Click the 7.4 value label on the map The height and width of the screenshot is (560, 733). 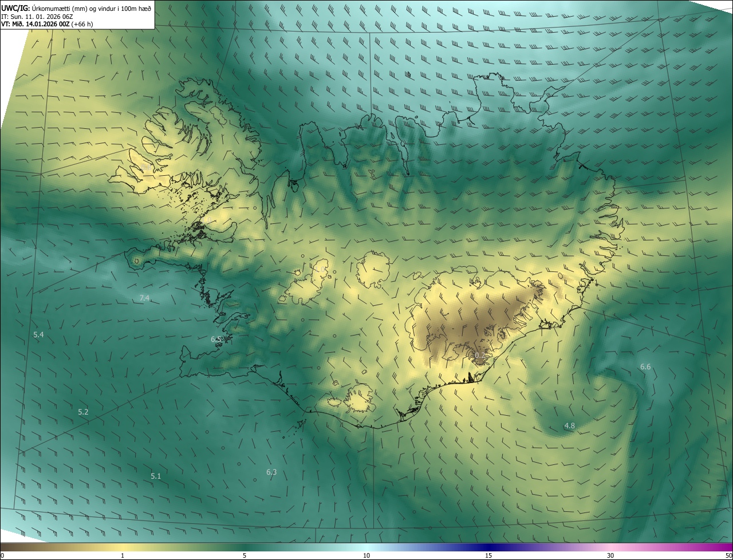[144, 298]
